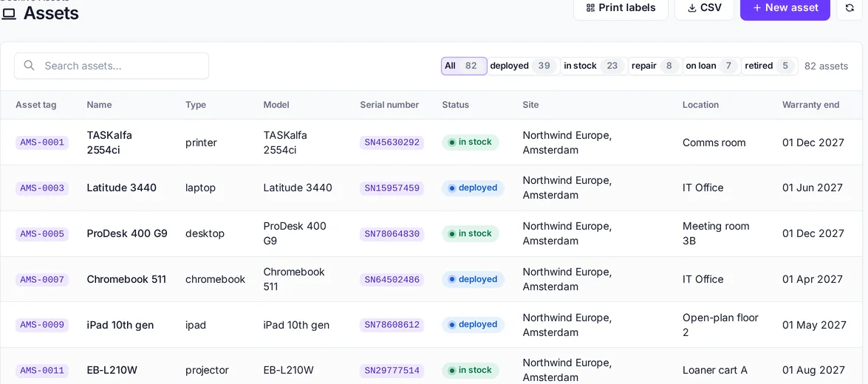The image size is (868, 384).
Task: Click warranty date 01 Aug 2027
Action: coord(814,370)
